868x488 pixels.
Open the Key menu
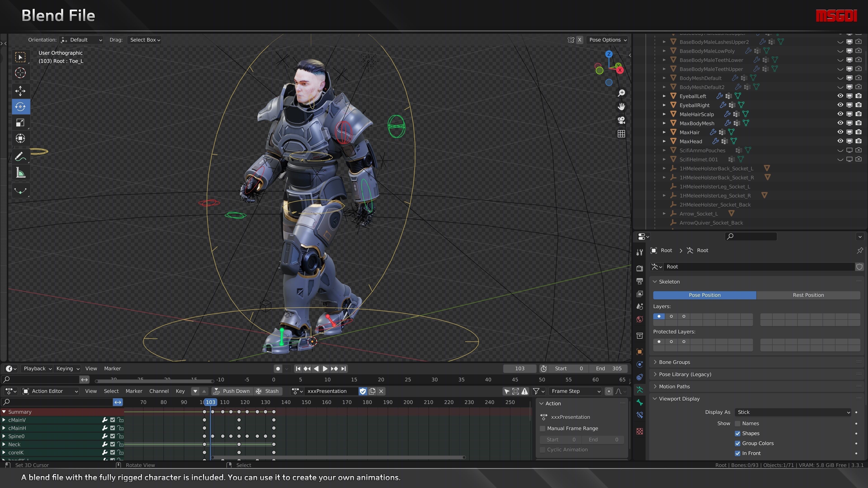pos(180,391)
